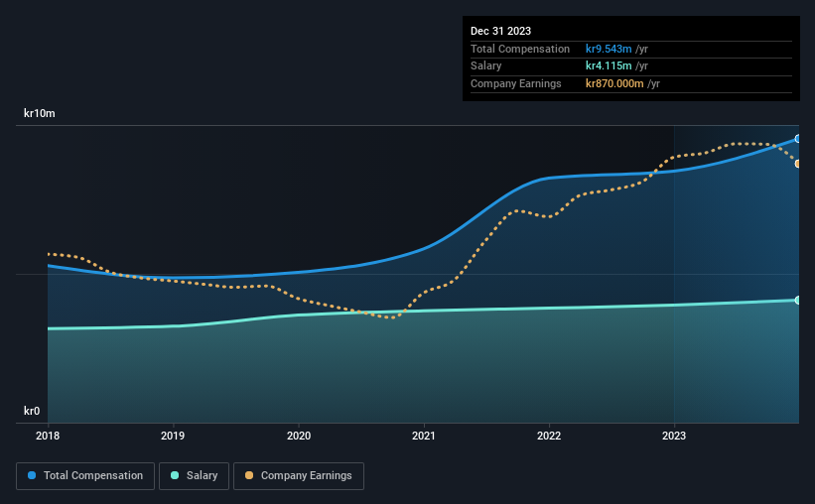815x504 pixels.
Task: Click the teal Salary endpoint marker
Action: point(798,300)
